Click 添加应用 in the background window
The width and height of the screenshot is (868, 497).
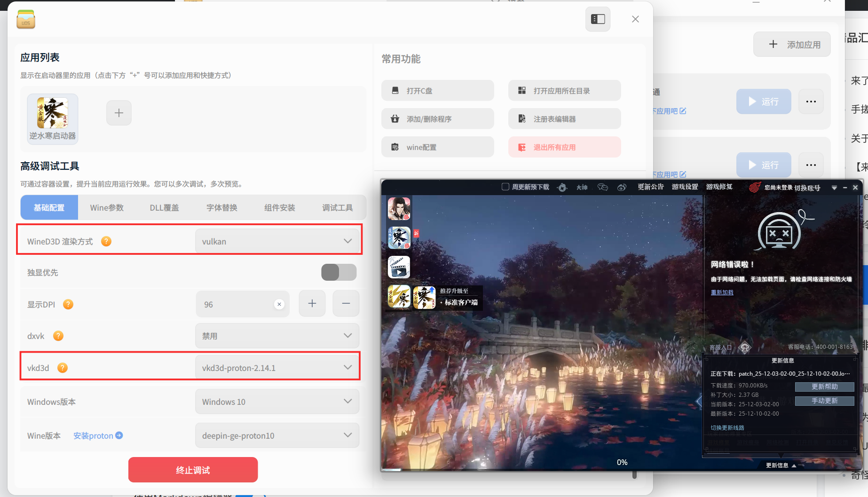click(x=792, y=45)
